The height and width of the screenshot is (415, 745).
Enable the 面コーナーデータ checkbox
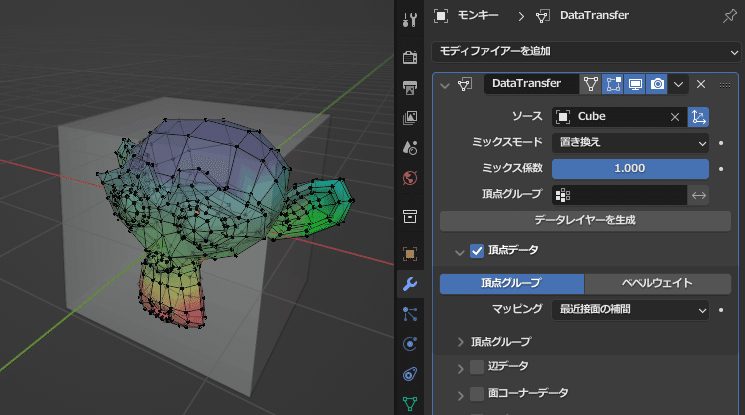(x=477, y=394)
